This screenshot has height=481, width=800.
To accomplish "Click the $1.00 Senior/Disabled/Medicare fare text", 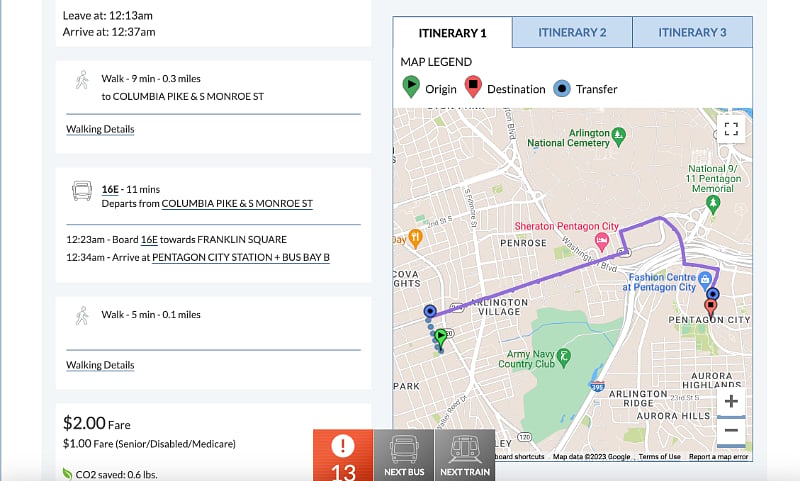I will (x=149, y=444).
